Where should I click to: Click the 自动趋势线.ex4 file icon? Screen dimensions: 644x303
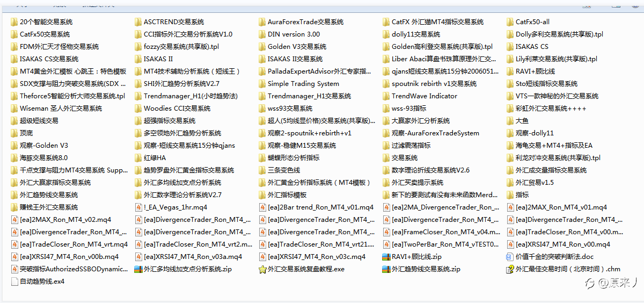tap(14, 282)
